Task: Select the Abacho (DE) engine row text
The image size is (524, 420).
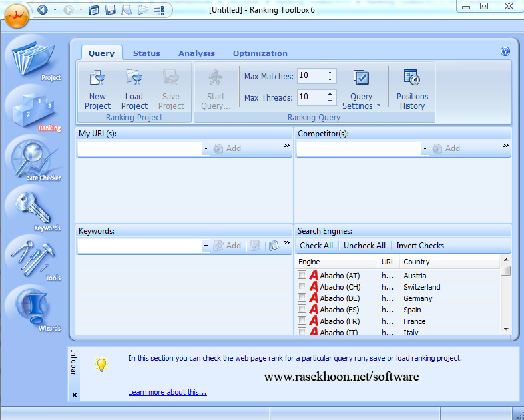Action: (x=340, y=298)
